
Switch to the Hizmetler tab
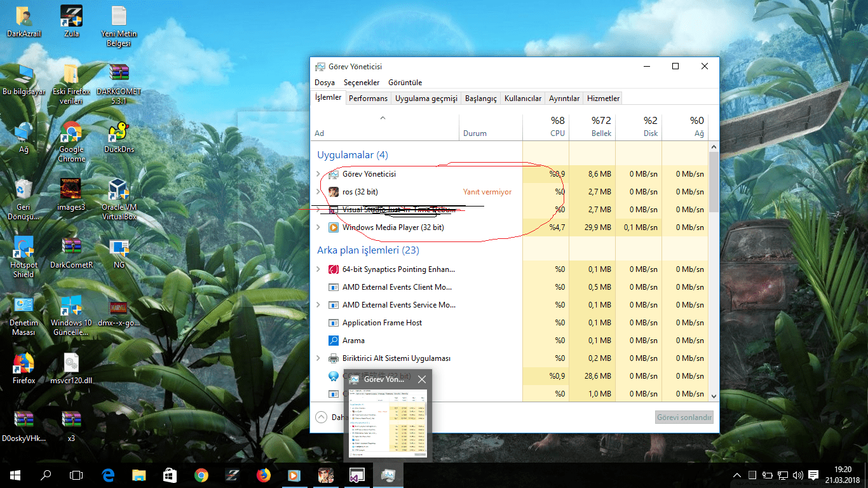click(603, 98)
